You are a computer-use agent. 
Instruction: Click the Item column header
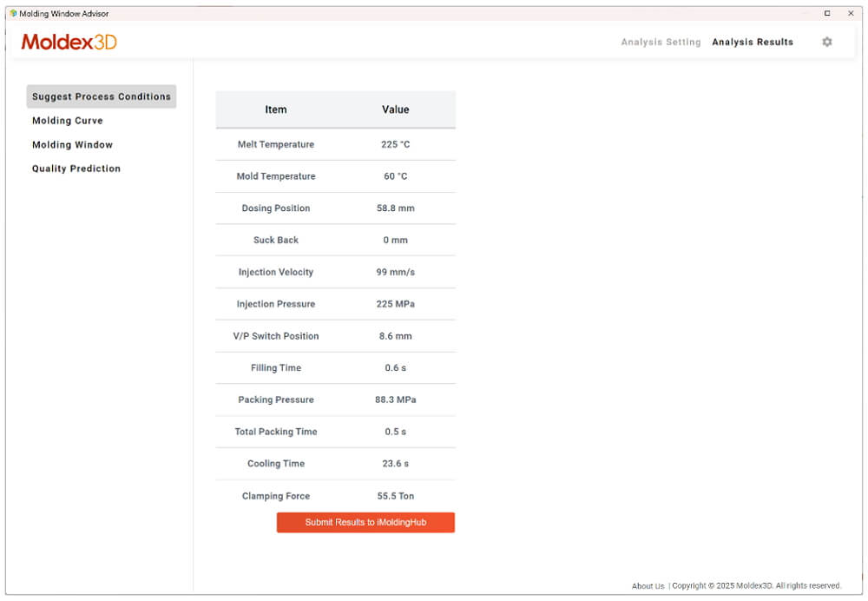point(276,109)
